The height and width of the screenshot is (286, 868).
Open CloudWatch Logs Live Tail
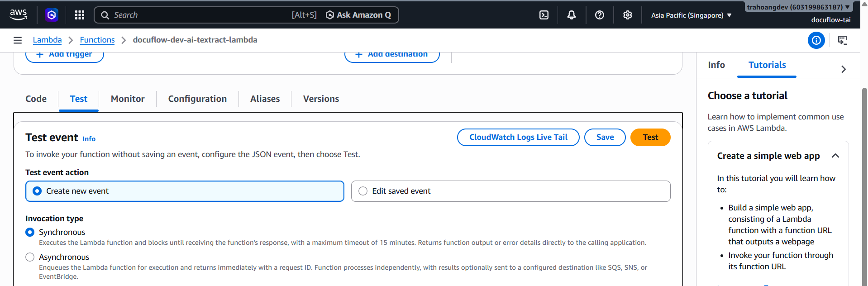point(518,137)
